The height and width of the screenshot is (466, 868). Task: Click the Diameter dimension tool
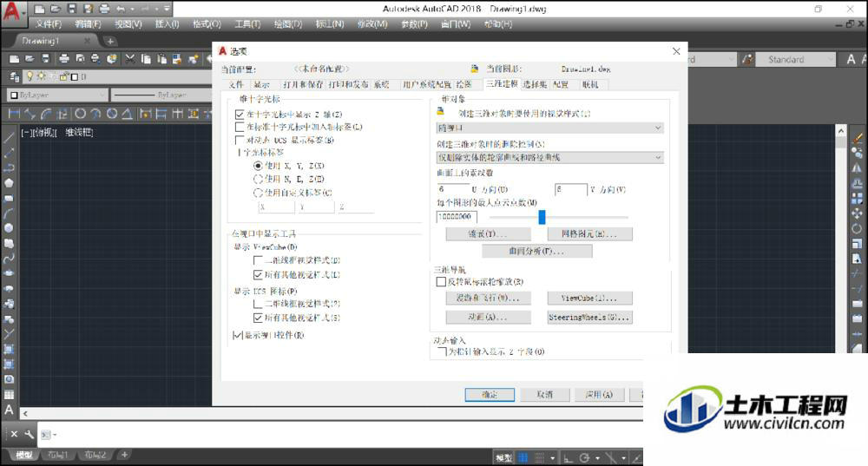[x=112, y=114]
